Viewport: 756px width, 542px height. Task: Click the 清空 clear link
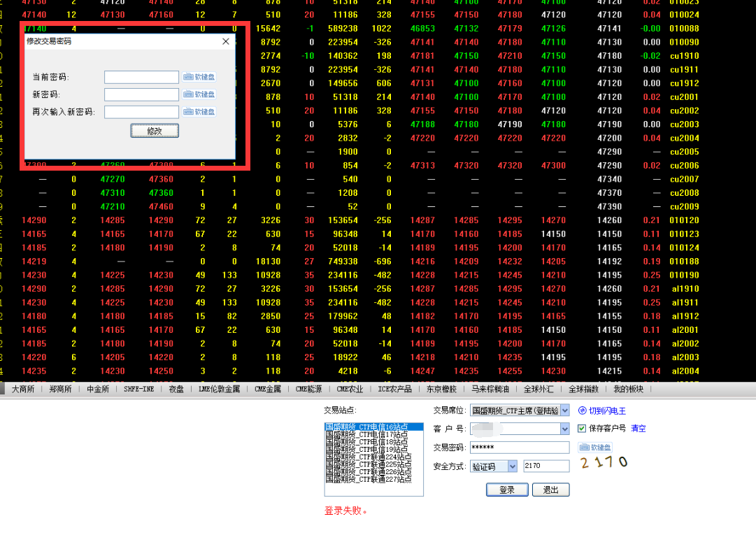coord(639,429)
